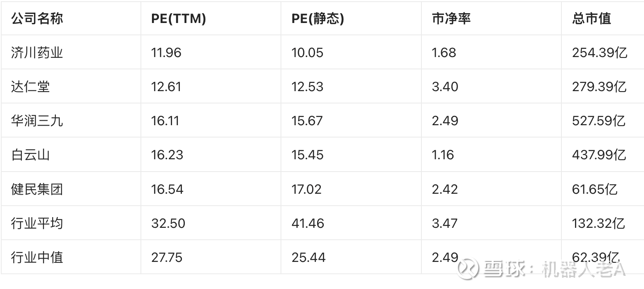Click the industry average static PE 41.46
This screenshot has height=289, width=644.
[x=308, y=223]
